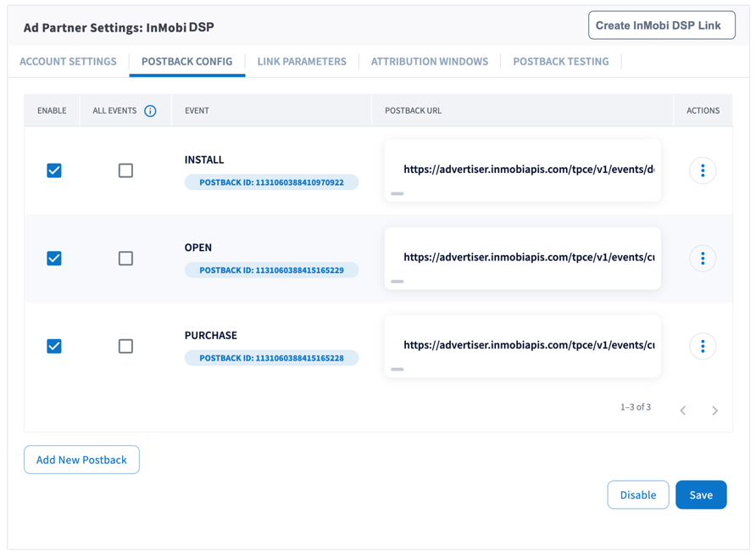Click scrollbar thumb in OPEN URL box

397,282
